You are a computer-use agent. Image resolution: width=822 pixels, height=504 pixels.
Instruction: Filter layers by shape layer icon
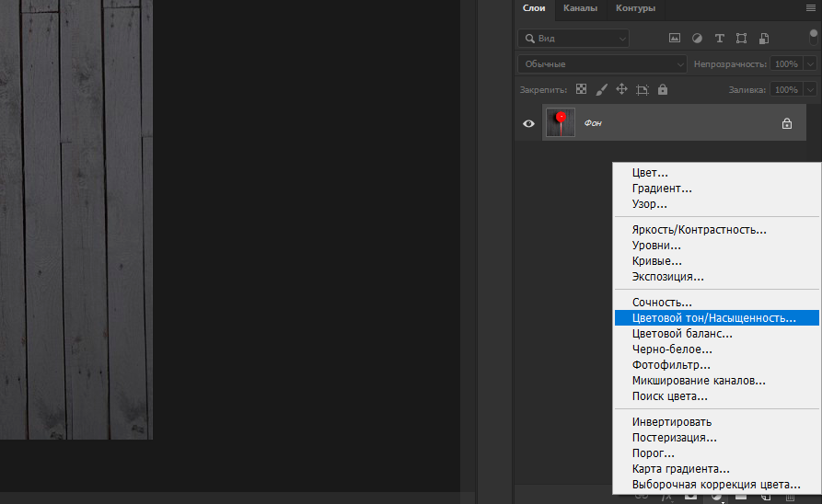coord(741,39)
